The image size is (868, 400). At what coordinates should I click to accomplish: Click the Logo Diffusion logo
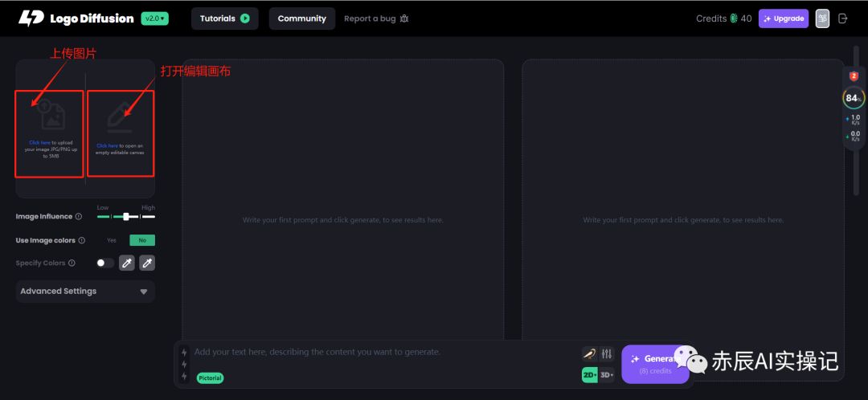point(76,18)
